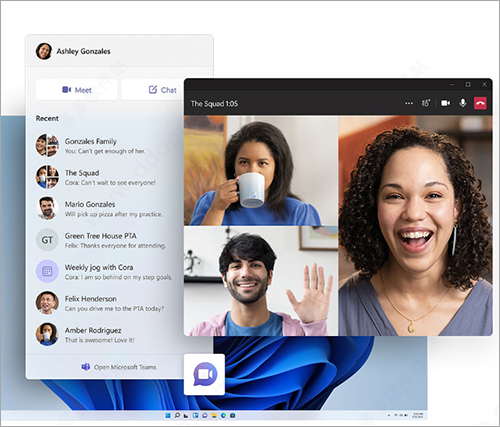This screenshot has height=427, width=500.
Task: Click the clock in the taskbar
Action: tap(418, 415)
